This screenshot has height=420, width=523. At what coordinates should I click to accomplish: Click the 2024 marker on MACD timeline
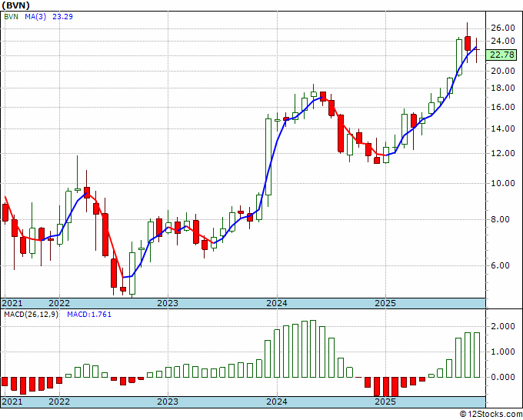(x=277, y=402)
